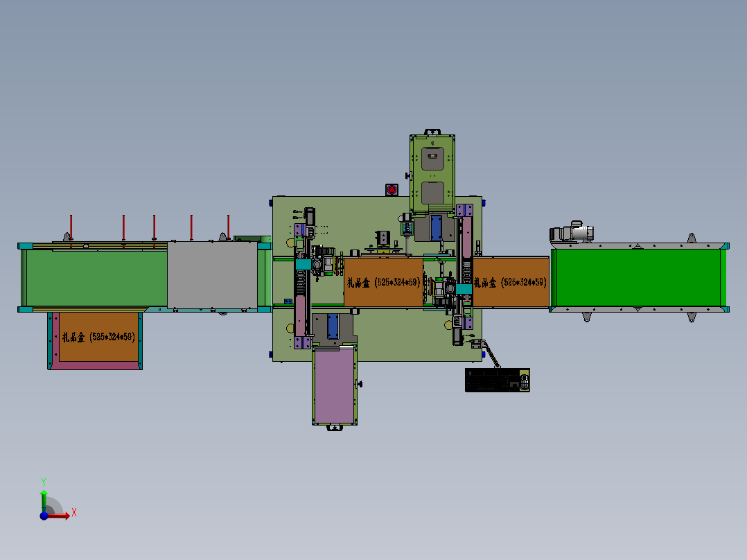The height and width of the screenshot is (560, 747).
Task: Select the black keyboard model
Action: (493, 380)
